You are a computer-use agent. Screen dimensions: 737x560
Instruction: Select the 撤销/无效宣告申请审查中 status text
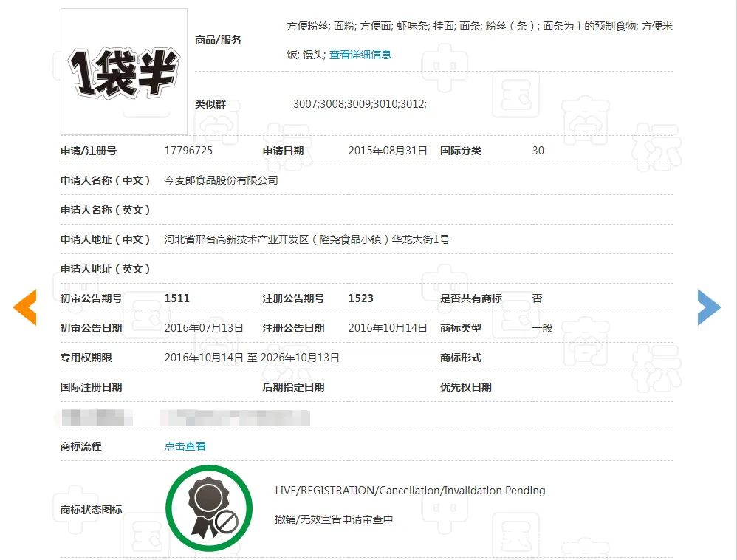tap(334, 519)
